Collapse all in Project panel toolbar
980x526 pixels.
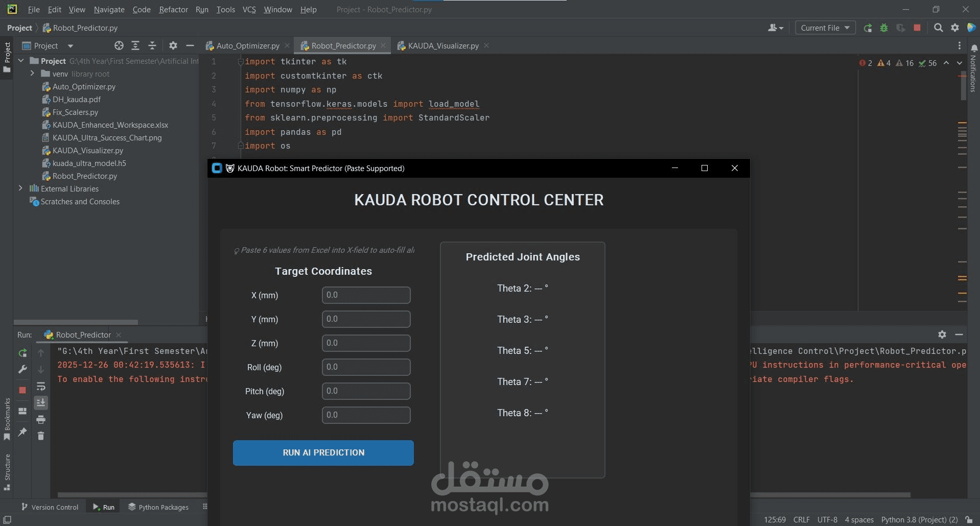(x=152, y=45)
